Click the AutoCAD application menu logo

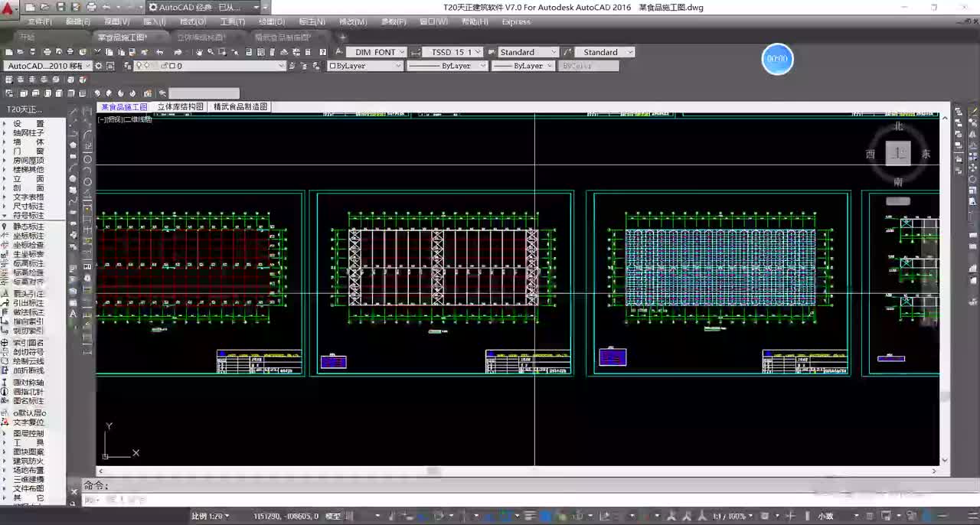8,7
